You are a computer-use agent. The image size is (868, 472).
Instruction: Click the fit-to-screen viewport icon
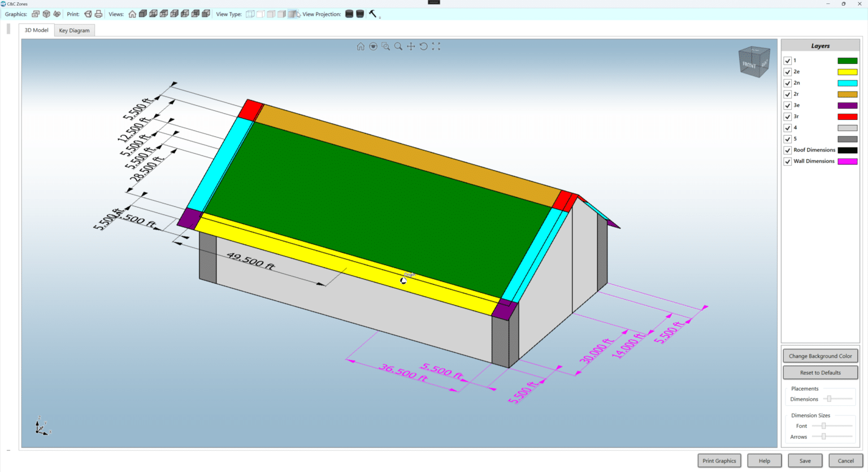(436, 46)
